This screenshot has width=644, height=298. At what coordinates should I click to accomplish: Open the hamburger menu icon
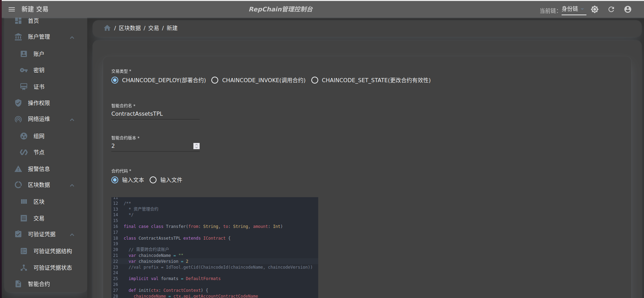[12, 9]
